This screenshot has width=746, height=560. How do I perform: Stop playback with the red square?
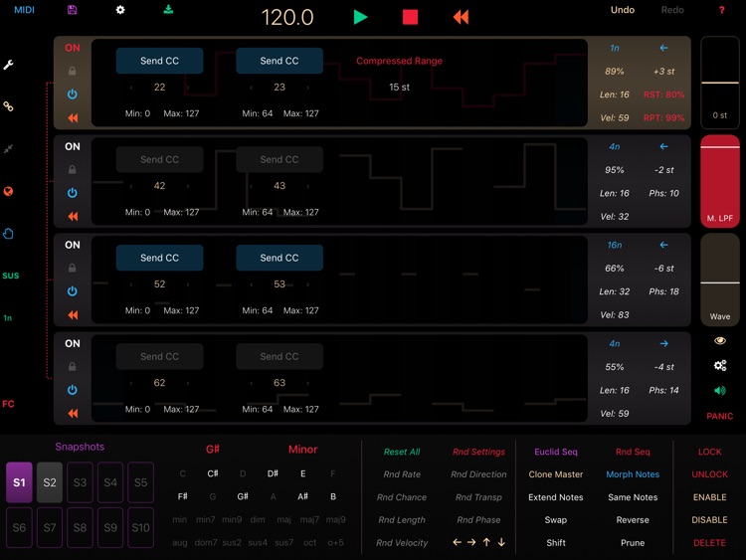point(410,17)
